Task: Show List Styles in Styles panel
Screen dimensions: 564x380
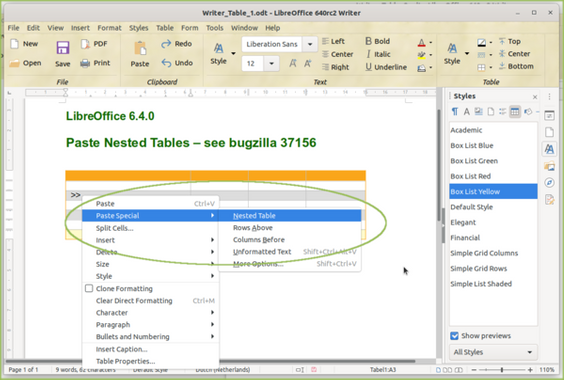Action: (x=502, y=112)
